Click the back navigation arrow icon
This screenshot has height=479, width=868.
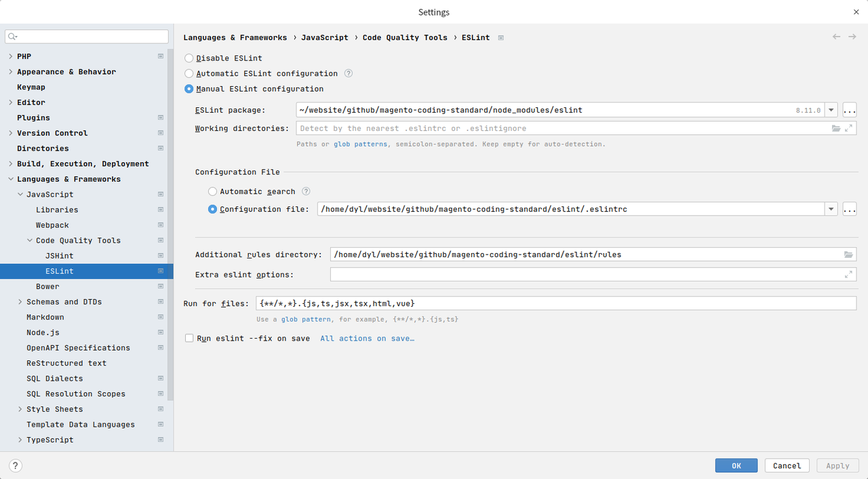836,37
